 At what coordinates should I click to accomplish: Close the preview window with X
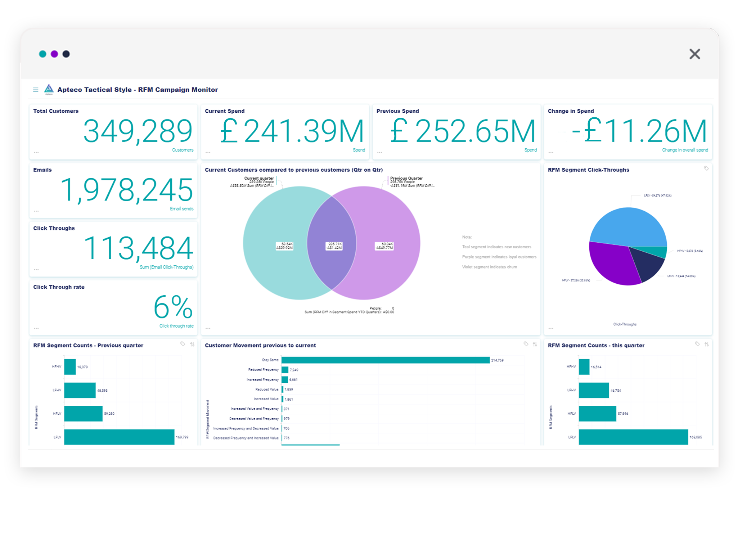click(x=694, y=54)
